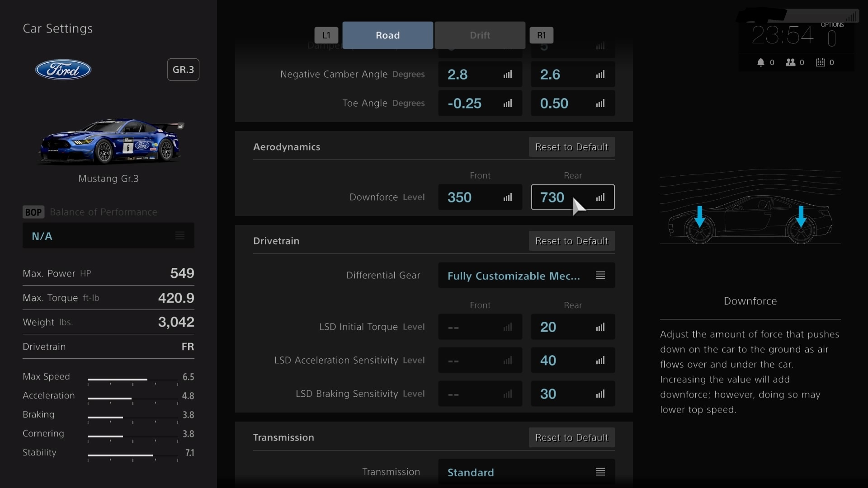Click the GR.3 category badge
868x488 pixels.
(183, 70)
